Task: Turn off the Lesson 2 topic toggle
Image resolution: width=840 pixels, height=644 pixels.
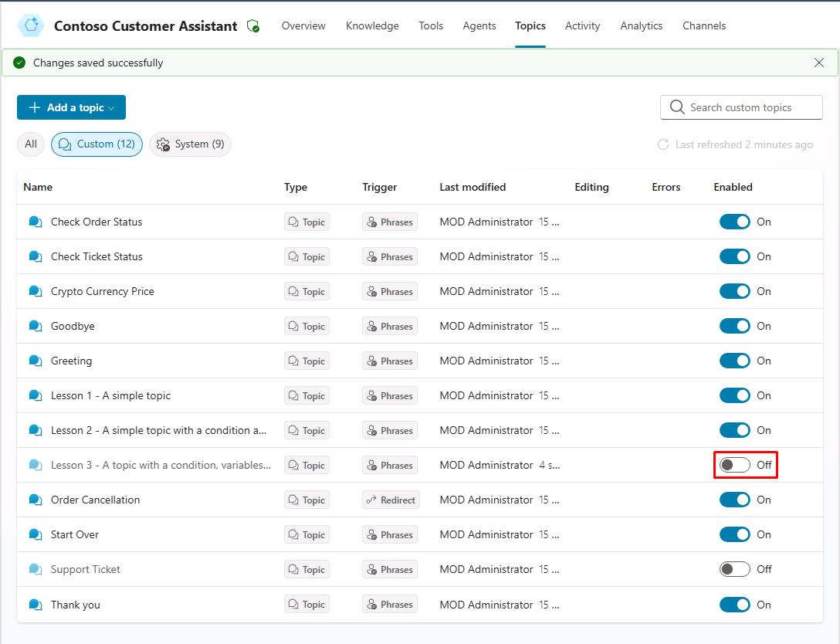Action: (x=734, y=430)
